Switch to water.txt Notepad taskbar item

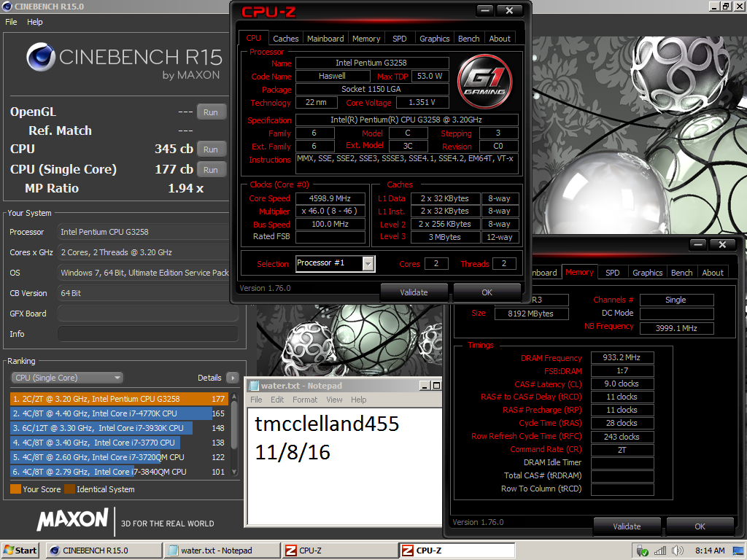tap(222, 551)
